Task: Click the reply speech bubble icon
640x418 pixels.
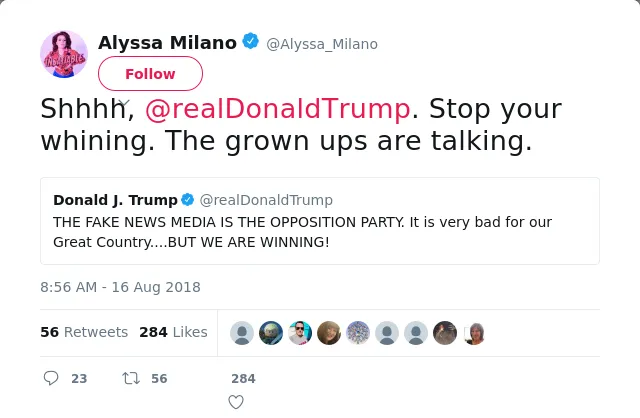Action: [51, 378]
